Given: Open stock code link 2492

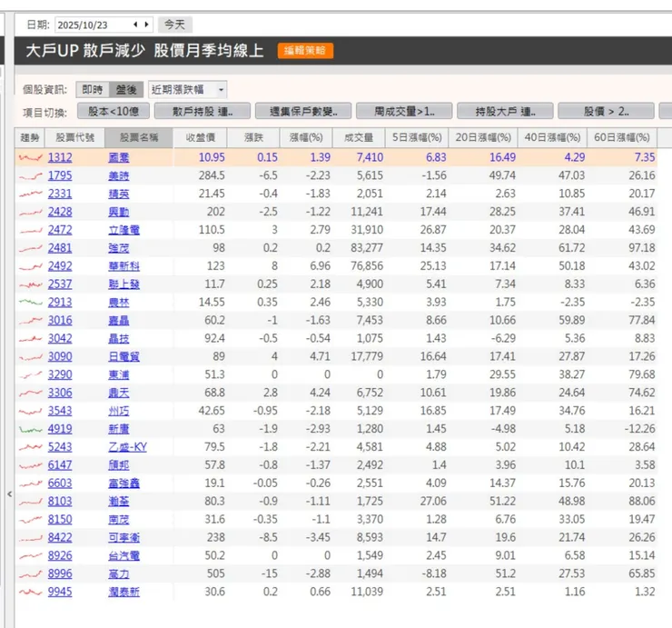Looking at the screenshot, I should [60, 266].
